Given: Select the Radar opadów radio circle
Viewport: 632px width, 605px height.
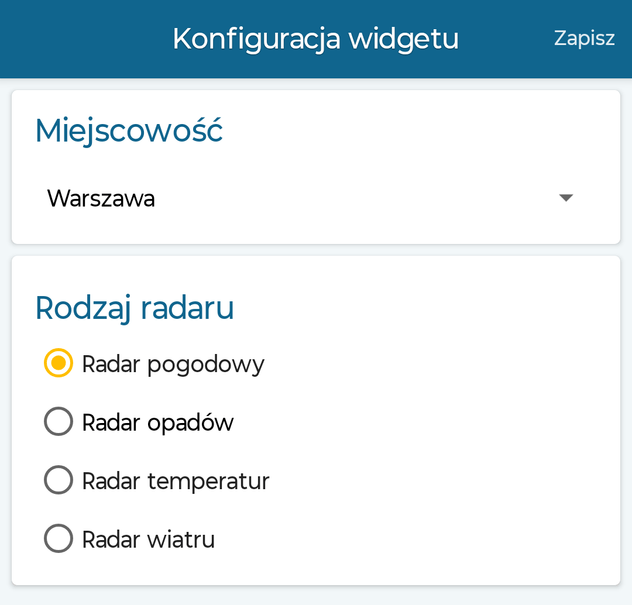Looking at the screenshot, I should tap(58, 421).
